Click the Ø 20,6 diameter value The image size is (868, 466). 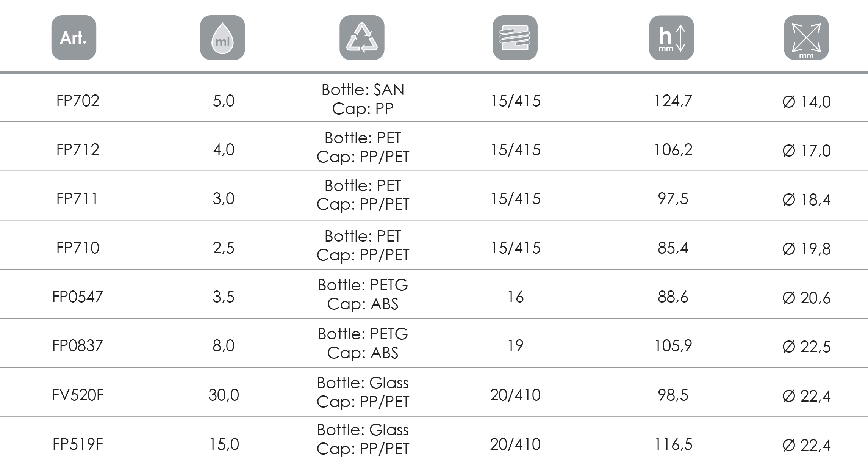coord(806,298)
